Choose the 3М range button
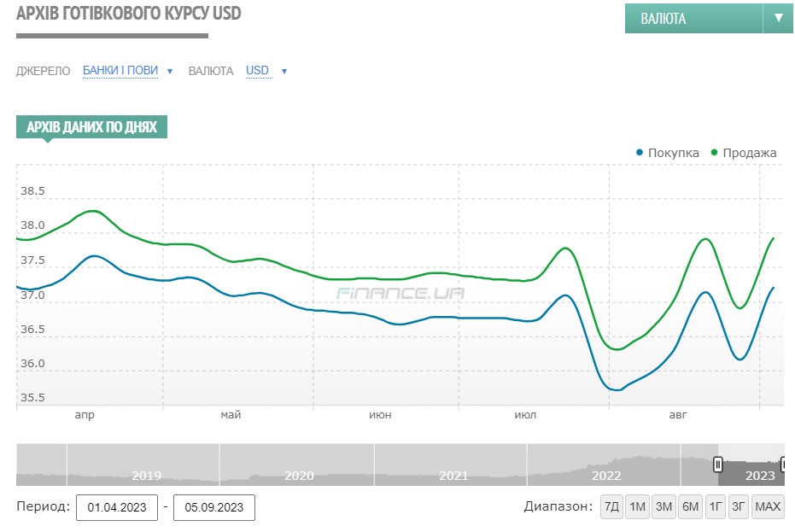795x532 pixels. [663, 507]
